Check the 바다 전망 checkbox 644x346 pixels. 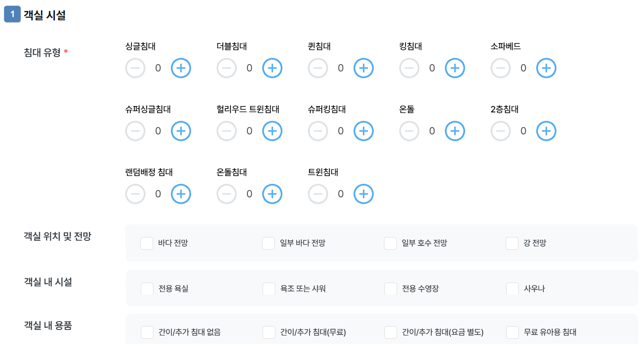click(x=147, y=243)
